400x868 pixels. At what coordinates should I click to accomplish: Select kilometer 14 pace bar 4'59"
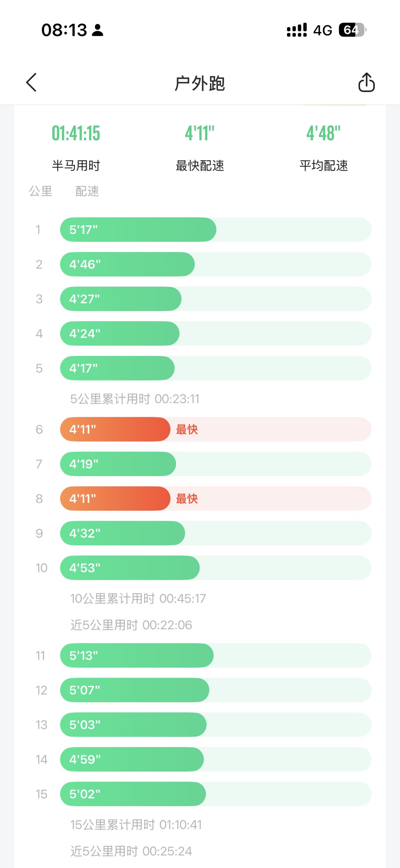pos(132,759)
